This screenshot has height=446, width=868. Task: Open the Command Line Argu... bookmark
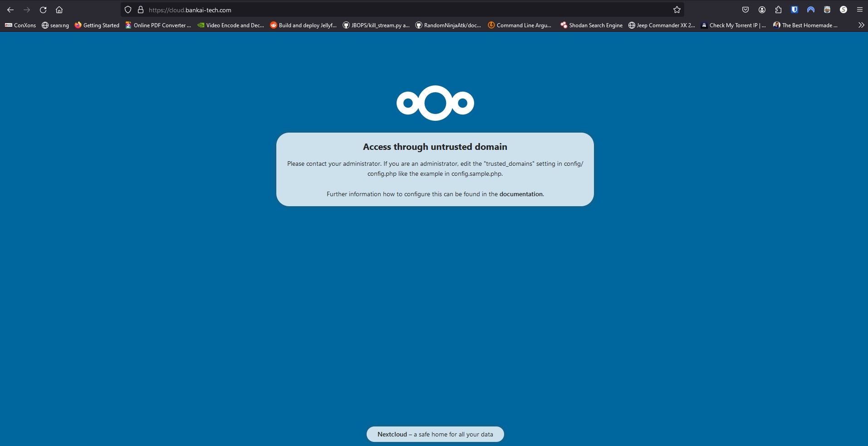click(x=520, y=25)
